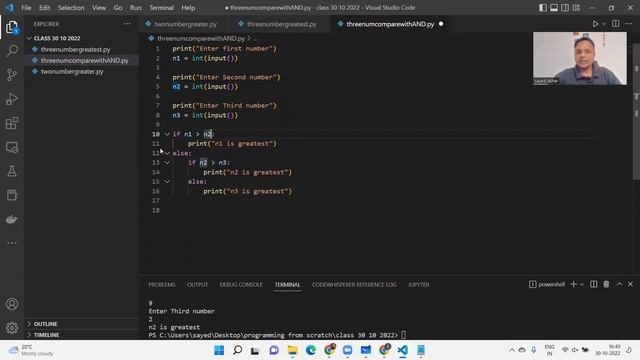Fold the else block at line 15
The width and height of the screenshot is (640, 360).
coord(167,182)
